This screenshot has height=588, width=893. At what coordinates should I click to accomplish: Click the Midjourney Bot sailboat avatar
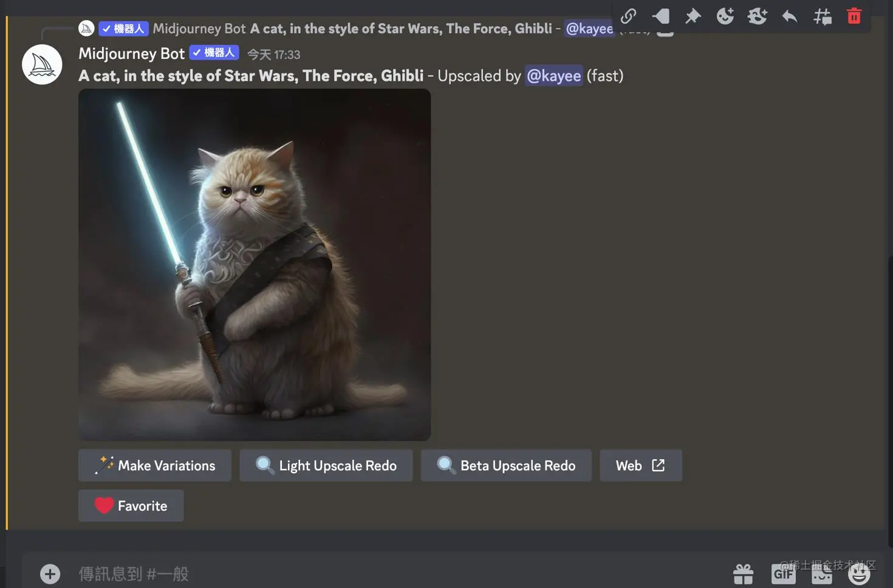pyautogui.click(x=42, y=64)
